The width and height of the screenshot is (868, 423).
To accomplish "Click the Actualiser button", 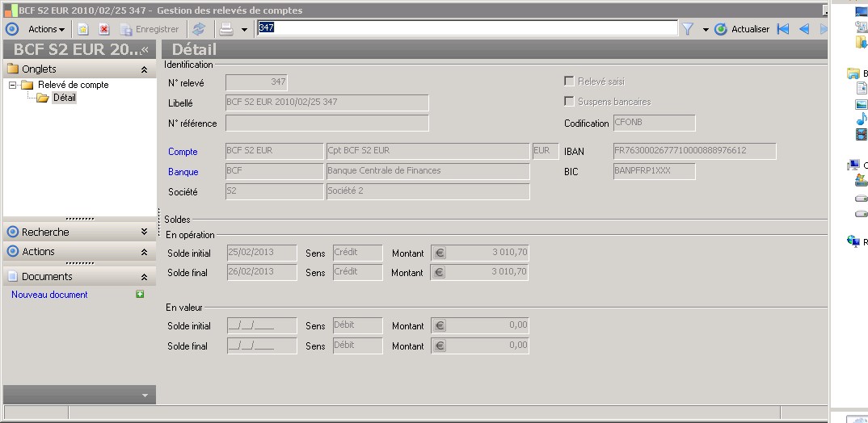I will point(742,29).
